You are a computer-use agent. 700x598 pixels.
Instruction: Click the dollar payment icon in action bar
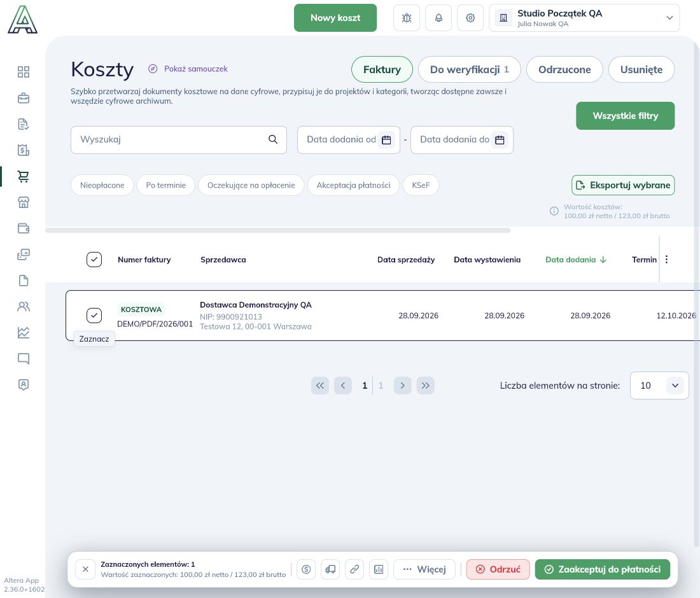click(306, 569)
